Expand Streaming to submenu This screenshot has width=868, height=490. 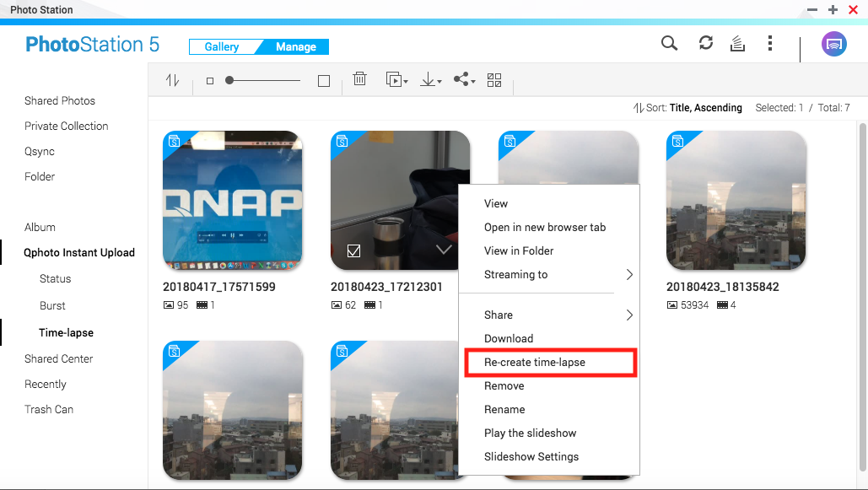pos(549,275)
